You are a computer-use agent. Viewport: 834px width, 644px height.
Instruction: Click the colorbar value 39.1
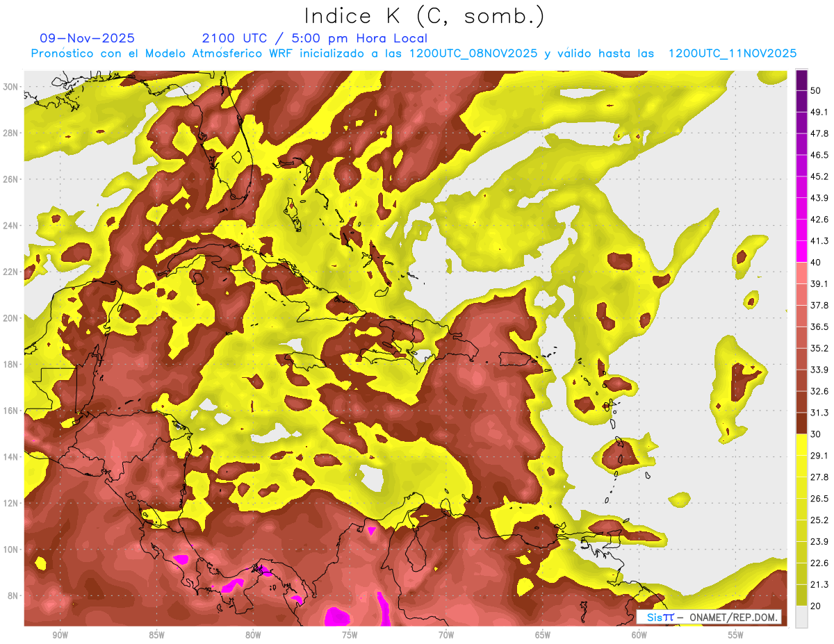point(819,283)
